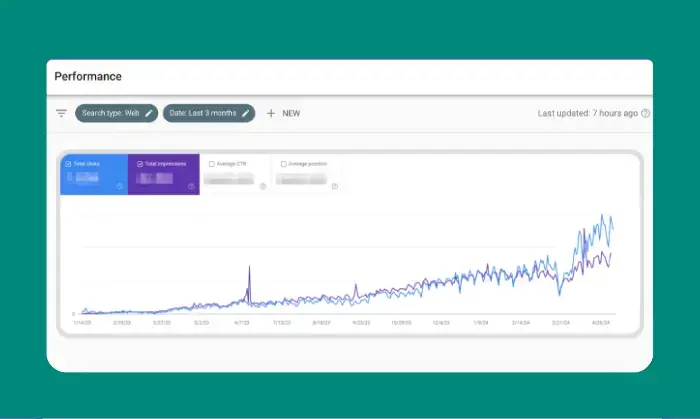This screenshot has width=700, height=419.
Task: Click help icon in Total impressions card
Action: (190, 186)
